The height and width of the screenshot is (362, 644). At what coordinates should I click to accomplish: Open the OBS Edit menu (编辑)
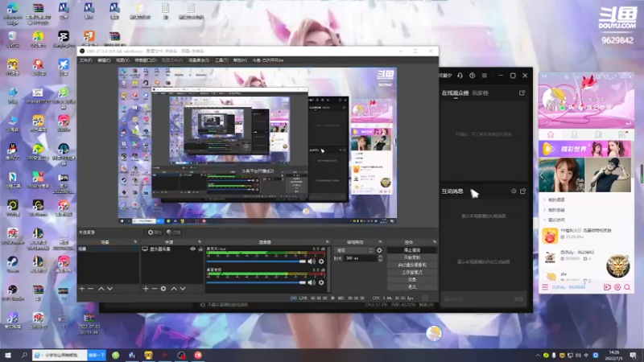point(104,60)
